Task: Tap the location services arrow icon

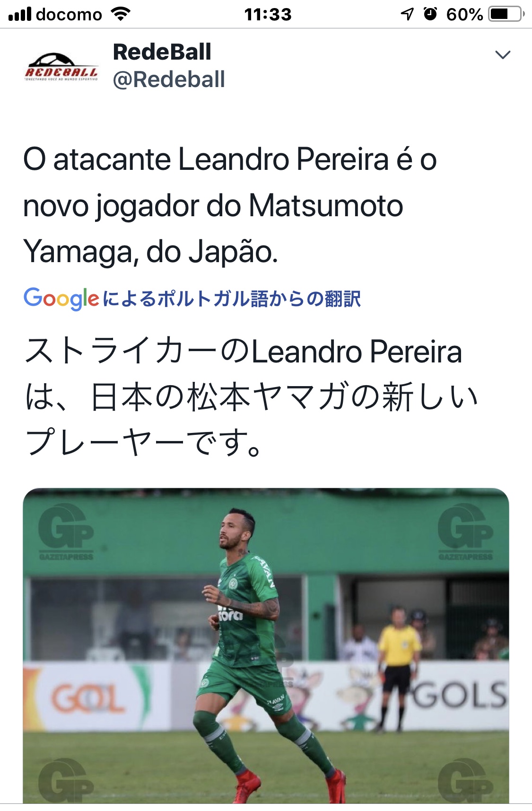Action: point(407,14)
